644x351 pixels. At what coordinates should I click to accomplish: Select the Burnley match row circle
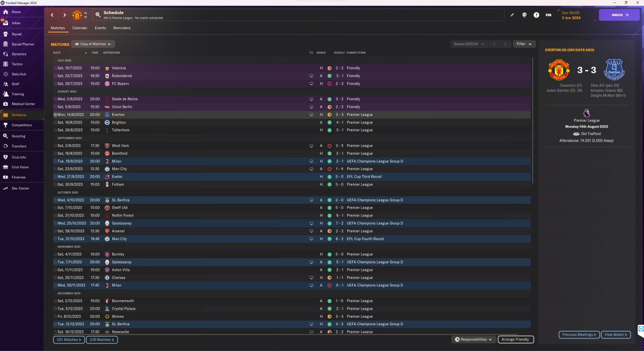click(x=55, y=254)
